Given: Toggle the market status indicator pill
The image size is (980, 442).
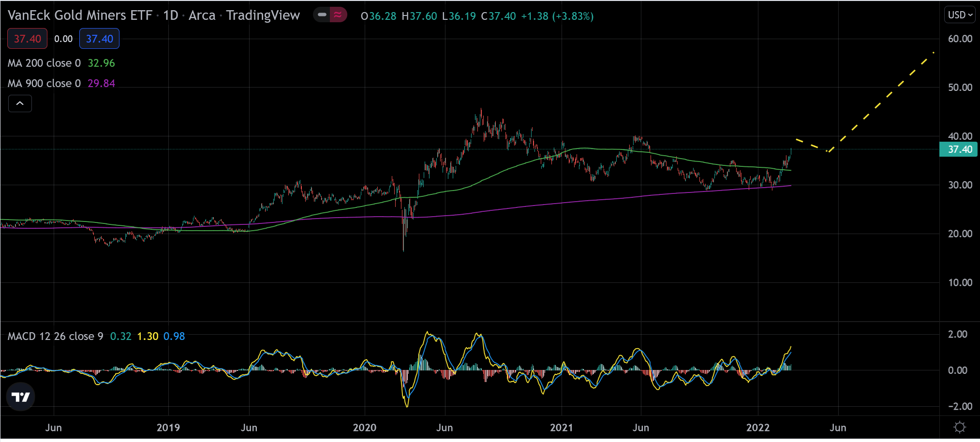Looking at the screenshot, I should (330, 15).
